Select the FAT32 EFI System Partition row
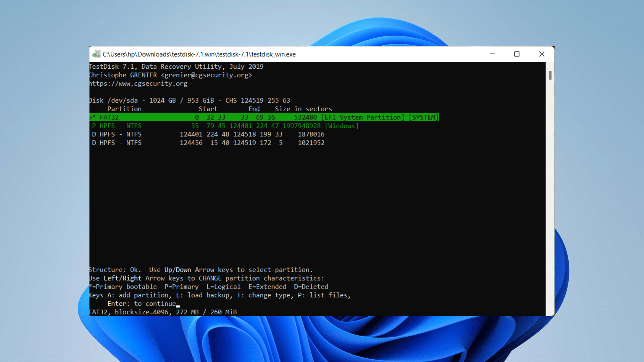644x362 pixels. pos(264,117)
